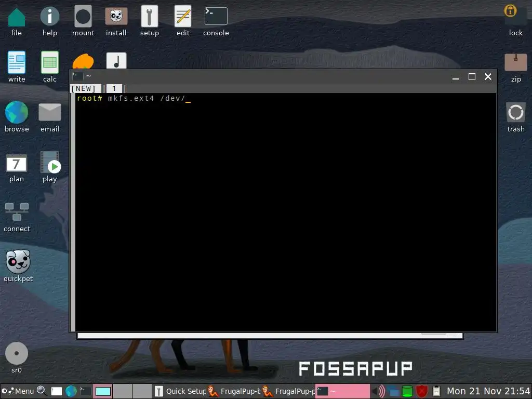This screenshot has width=532, height=399.
Task: Launch the calc spreadsheet icon
Action: coord(49,62)
